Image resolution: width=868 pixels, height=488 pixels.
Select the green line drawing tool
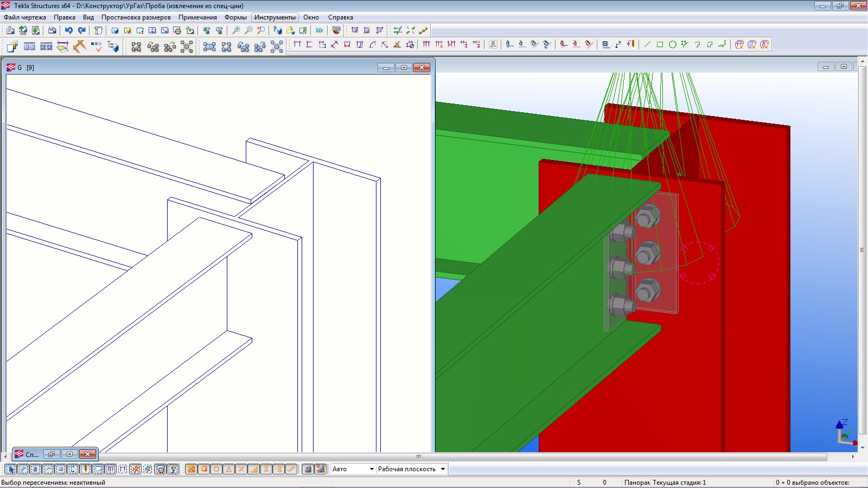(647, 44)
